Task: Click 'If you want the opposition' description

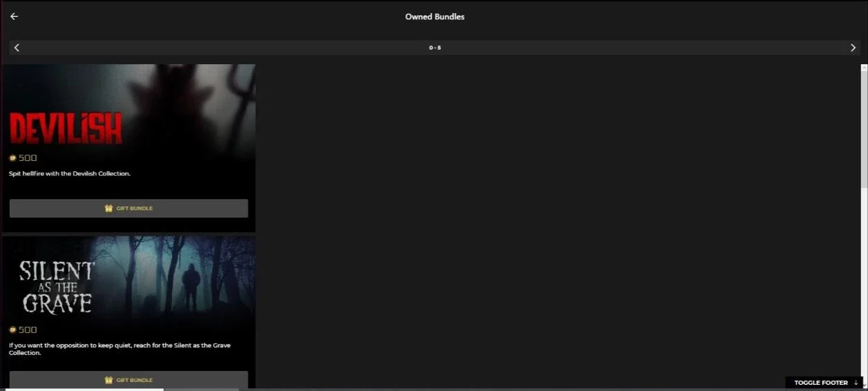Action: pyautogui.click(x=119, y=349)
